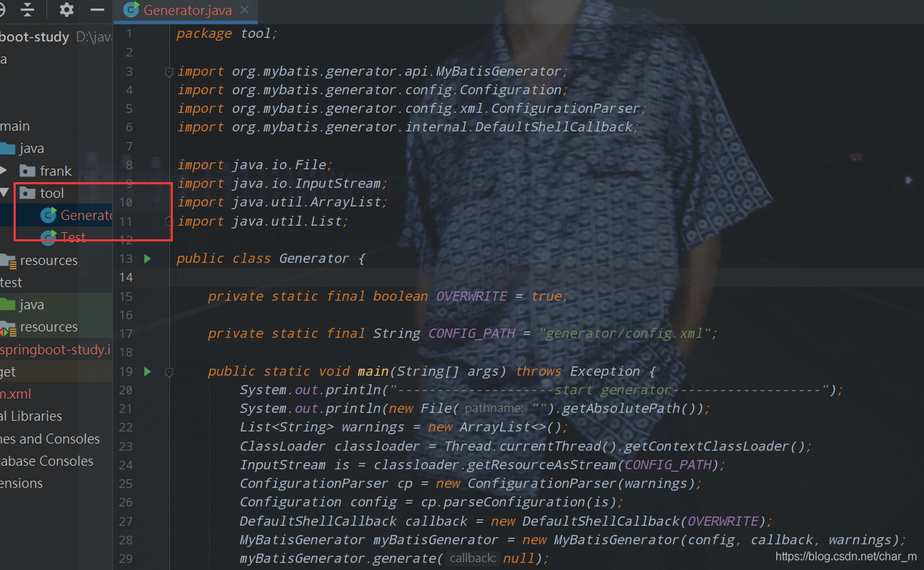Click MyBatisGenerator in the line 3 import
Screen dimensions: 924x570
(x=498, y=71)
